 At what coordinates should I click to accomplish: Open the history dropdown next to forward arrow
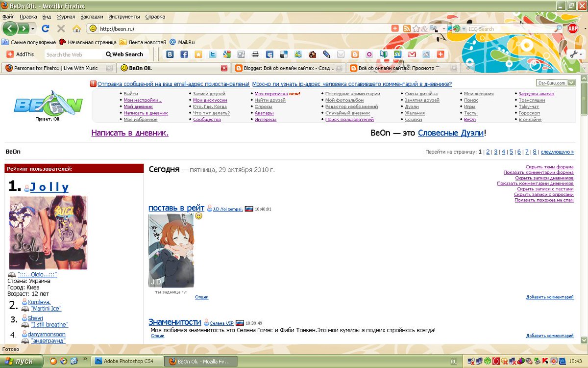[33, 28]
